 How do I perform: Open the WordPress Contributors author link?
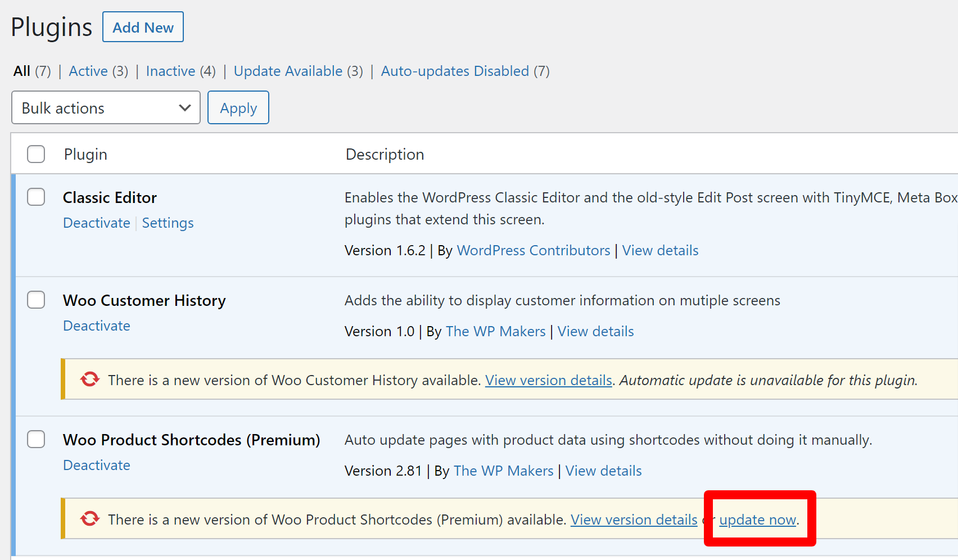pyautogui.click(x=534, y=250)
